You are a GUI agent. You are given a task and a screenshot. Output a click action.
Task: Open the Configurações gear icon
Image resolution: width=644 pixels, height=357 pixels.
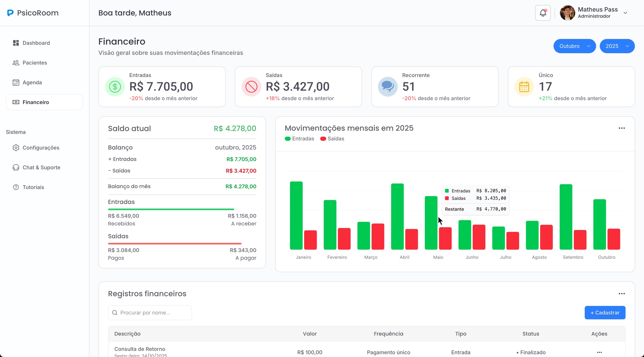coord(15,148)
